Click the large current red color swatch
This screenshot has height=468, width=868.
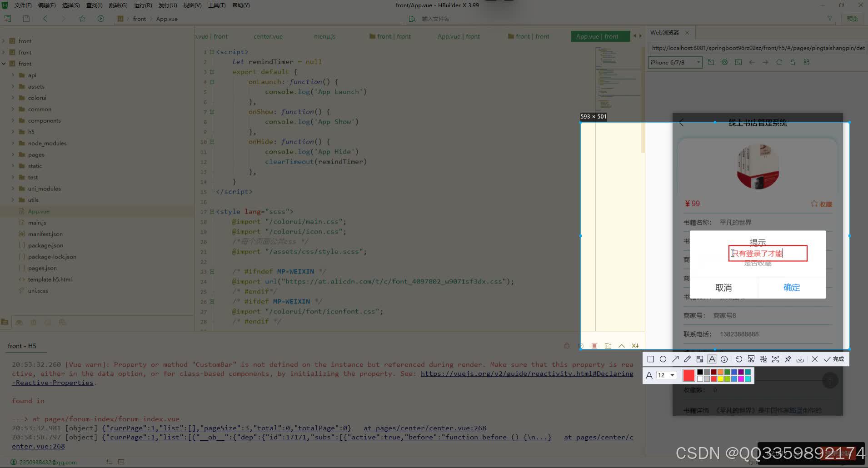coord(688,375)
